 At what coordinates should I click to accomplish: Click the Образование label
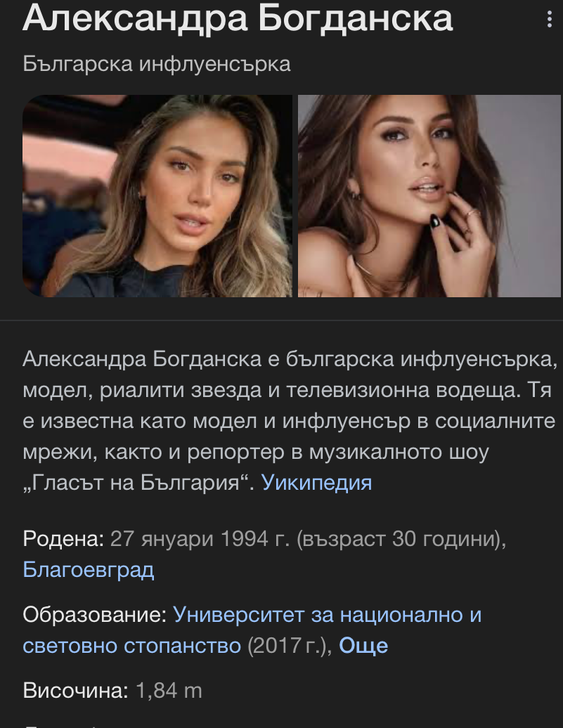click(95, 615)
